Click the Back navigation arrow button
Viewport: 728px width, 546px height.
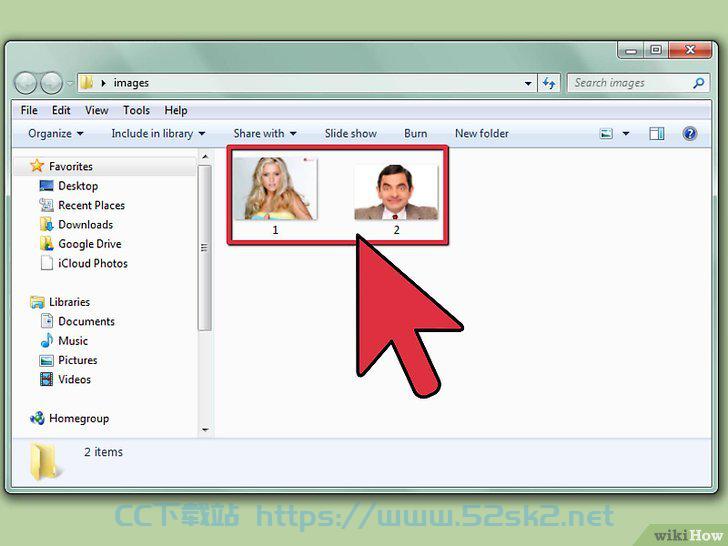(25, 83)
